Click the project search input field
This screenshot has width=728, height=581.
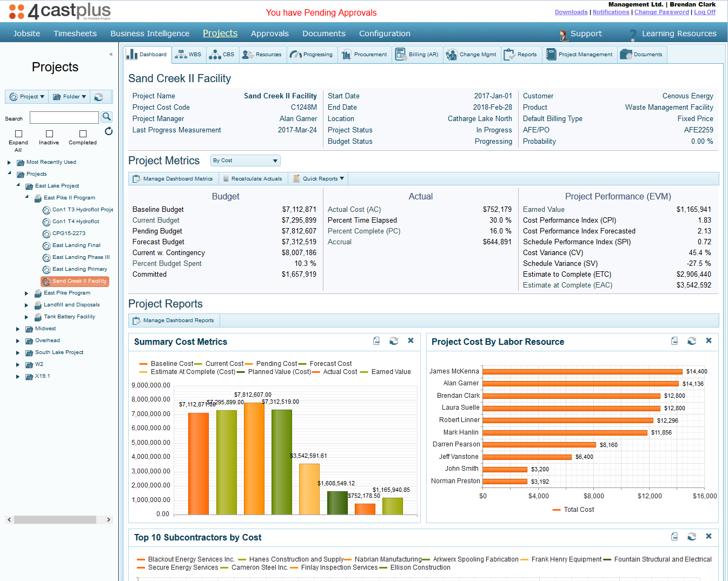point(64,118)
